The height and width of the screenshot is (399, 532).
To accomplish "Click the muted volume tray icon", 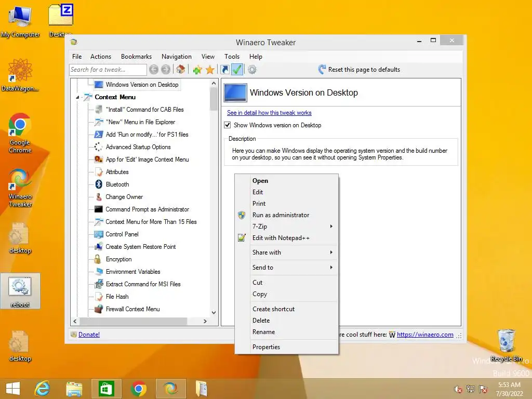I will coord(458,389).
